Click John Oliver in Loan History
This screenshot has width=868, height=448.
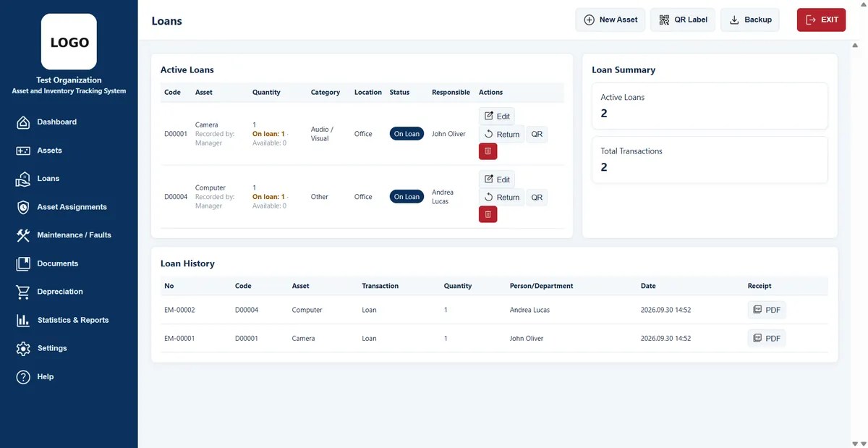point(527,338)
